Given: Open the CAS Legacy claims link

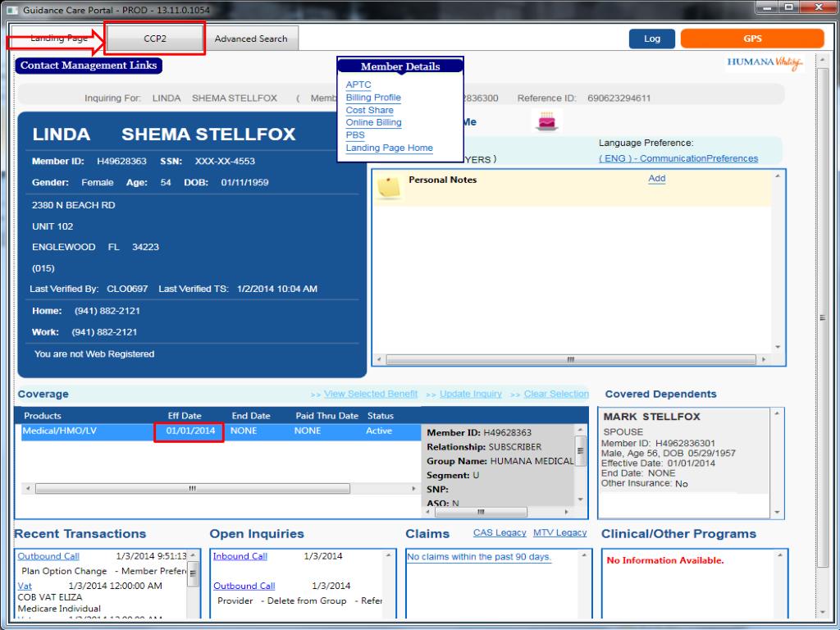Looking at the screenshot, I should (x=500, y=532).
